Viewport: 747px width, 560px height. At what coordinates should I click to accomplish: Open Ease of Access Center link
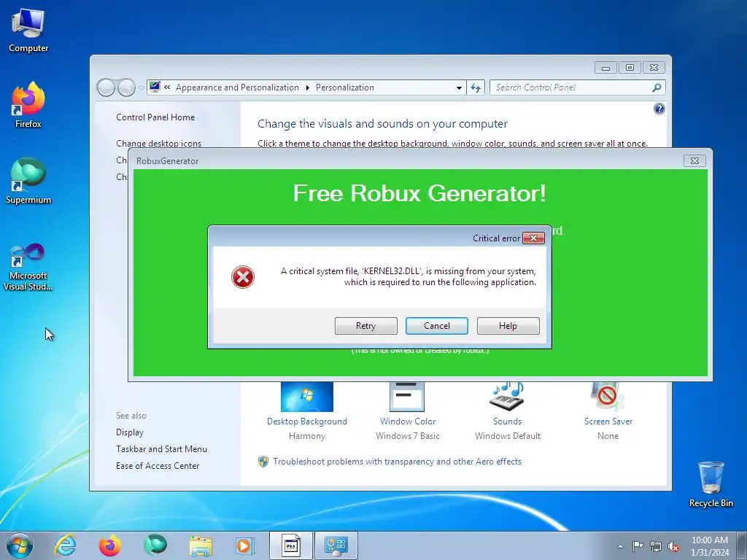click(158, 466)
